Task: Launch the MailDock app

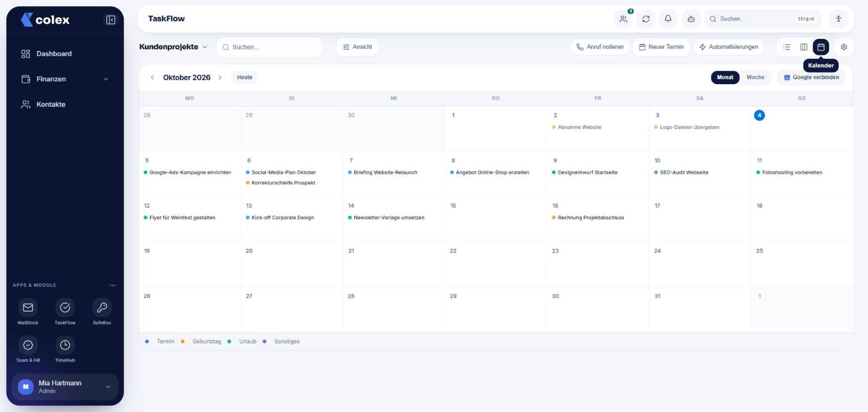Action: (x=28, y=312)
